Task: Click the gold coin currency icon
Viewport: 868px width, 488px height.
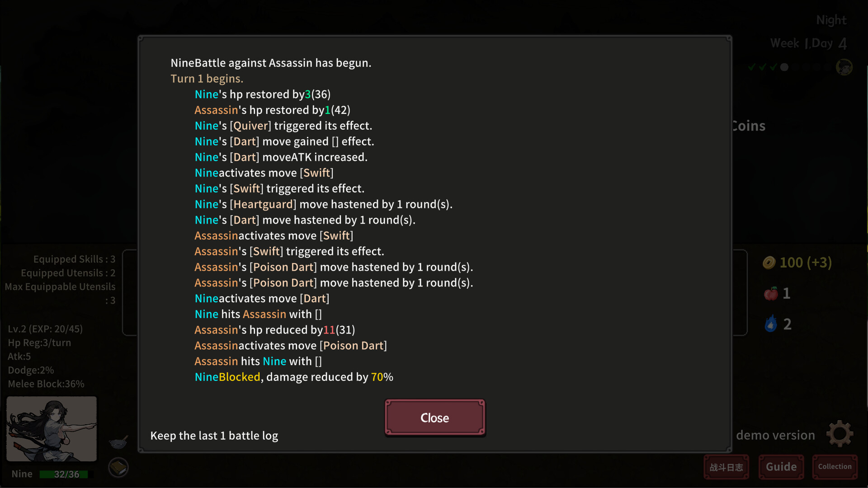Action: [x=769, y=263]
